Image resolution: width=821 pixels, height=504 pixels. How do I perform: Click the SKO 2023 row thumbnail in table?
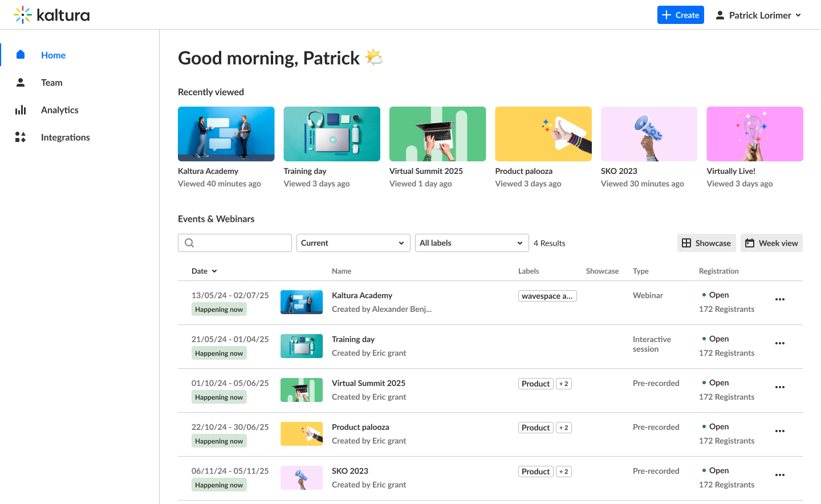click(x=302, y=478)
